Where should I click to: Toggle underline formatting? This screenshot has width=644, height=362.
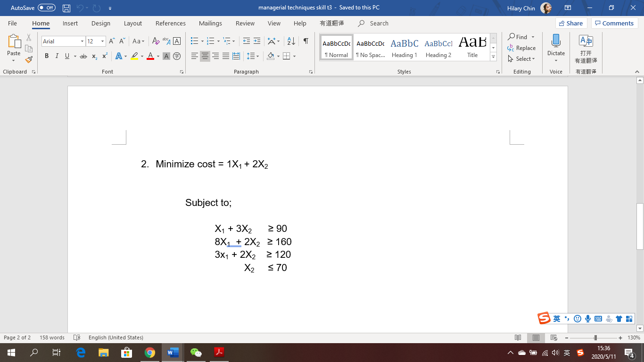coord(66,56)
